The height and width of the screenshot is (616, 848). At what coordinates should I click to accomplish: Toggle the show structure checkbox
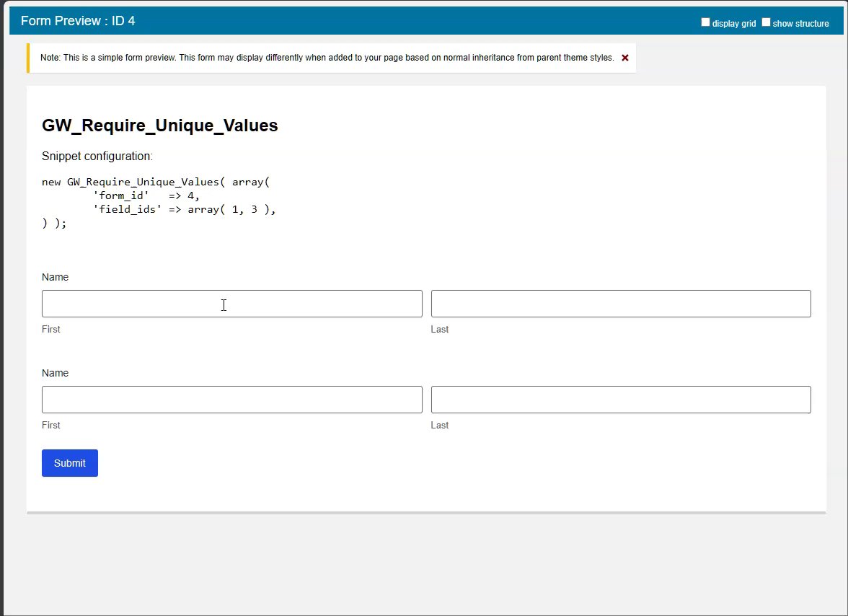click(x=767, y=22)
